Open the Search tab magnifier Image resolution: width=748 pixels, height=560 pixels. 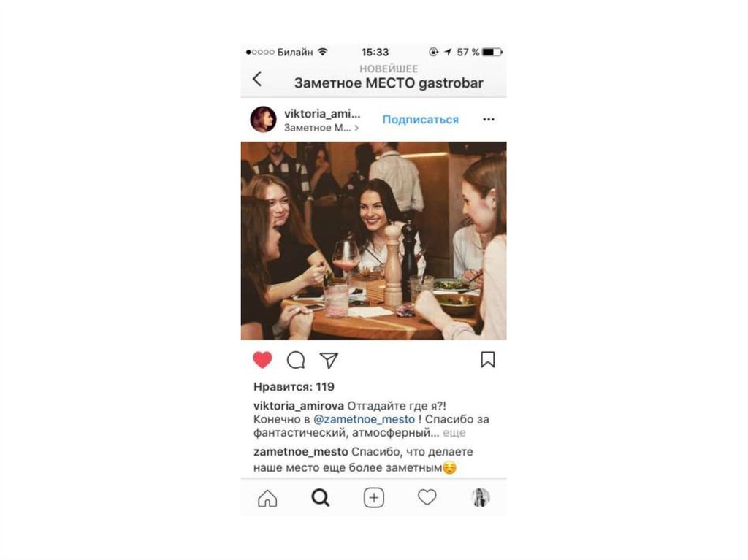click(321, 498)
